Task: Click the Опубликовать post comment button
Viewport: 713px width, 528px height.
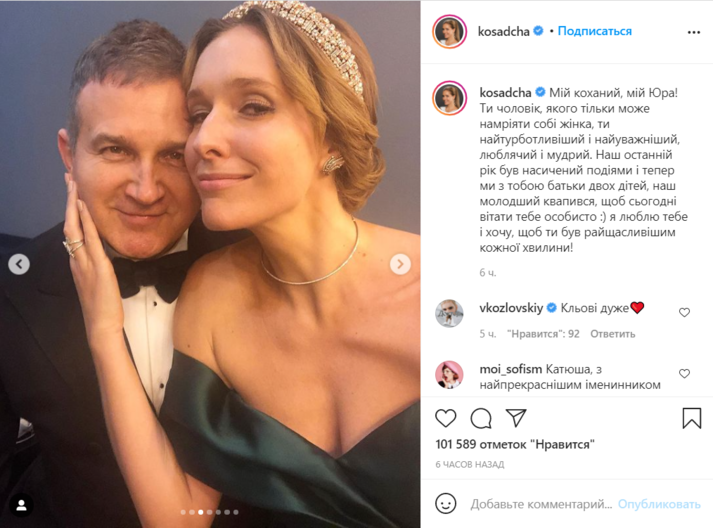Action: (659, 504)
